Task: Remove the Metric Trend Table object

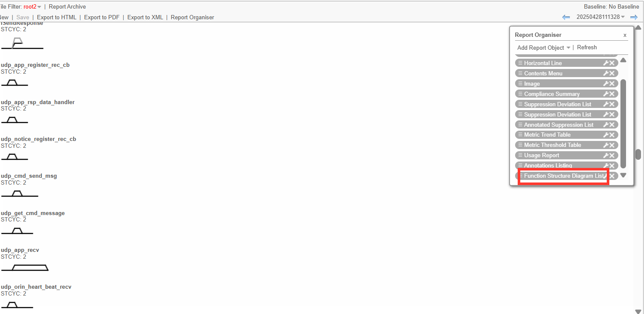Action: coord(612,135)
